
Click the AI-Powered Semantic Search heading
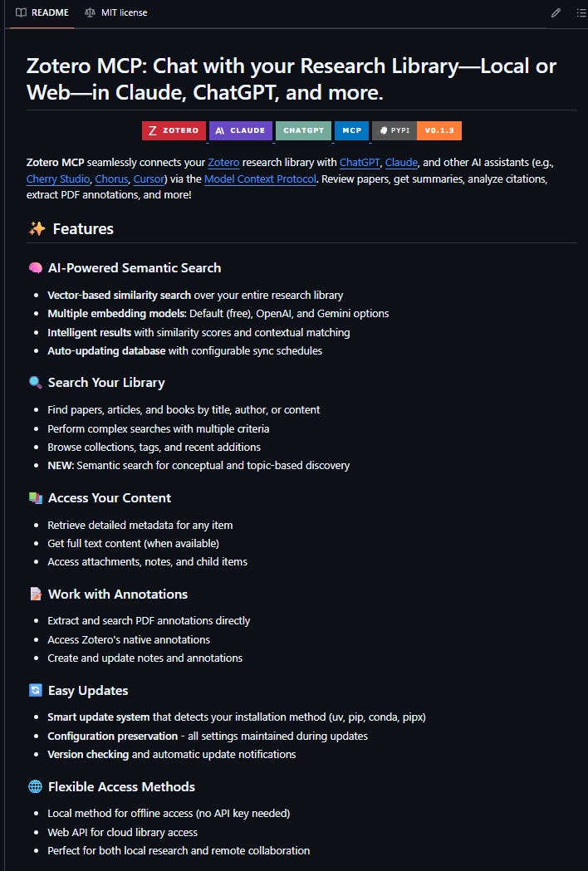[135, 268]
